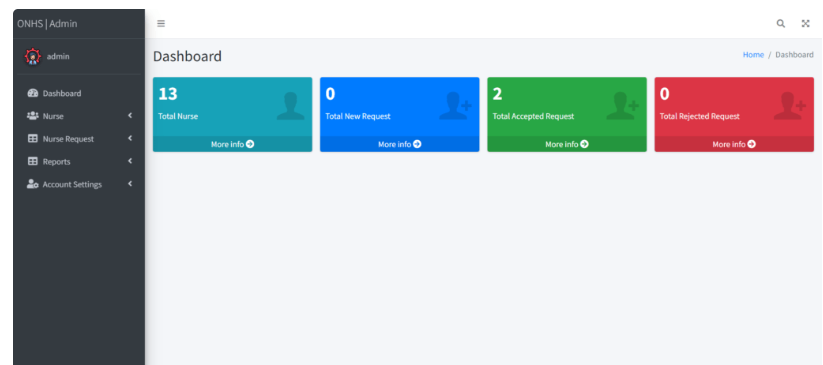Go to Home via breadcrumb link
The width and height of the screenshot is (823, 365).
[x=753, y=55]
